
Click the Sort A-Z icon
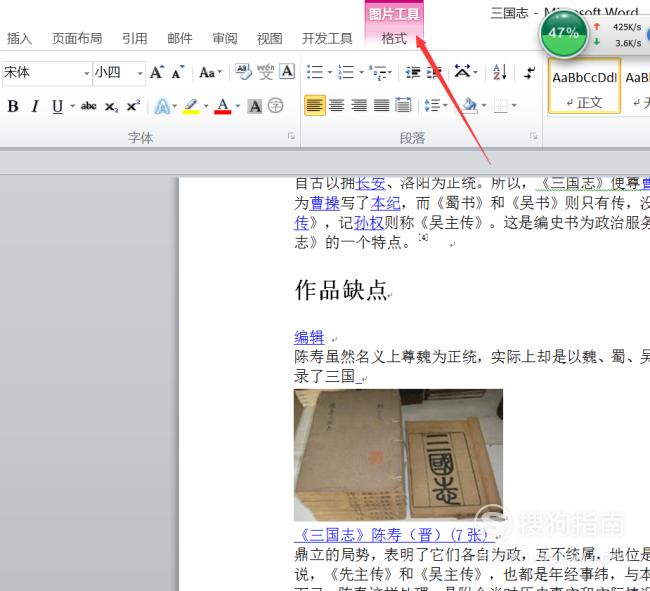click(500, 72)
